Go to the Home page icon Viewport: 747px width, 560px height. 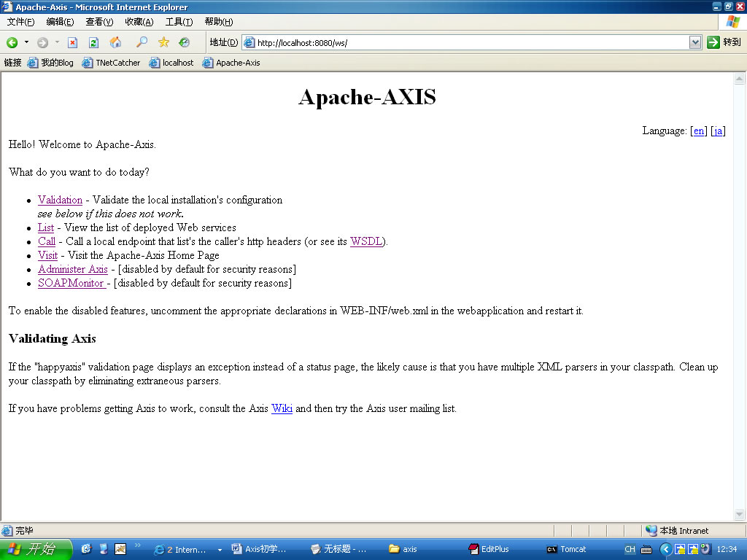coord(115,43)
